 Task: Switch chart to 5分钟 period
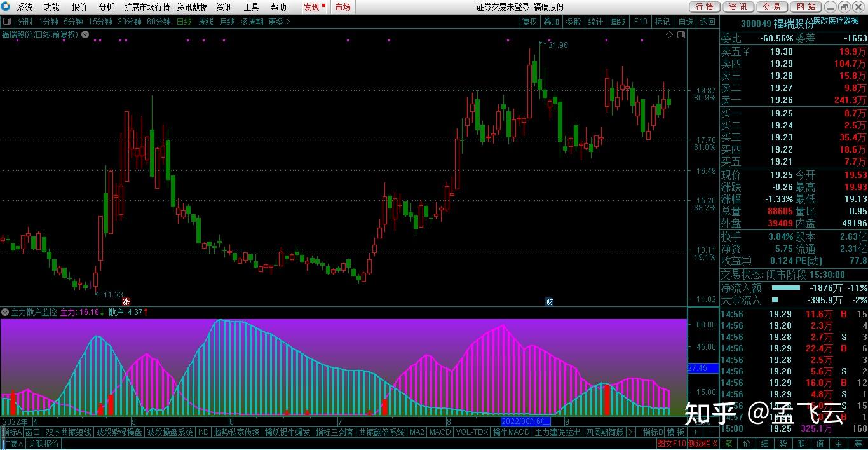pyautogui.click(x=74, y=22)
